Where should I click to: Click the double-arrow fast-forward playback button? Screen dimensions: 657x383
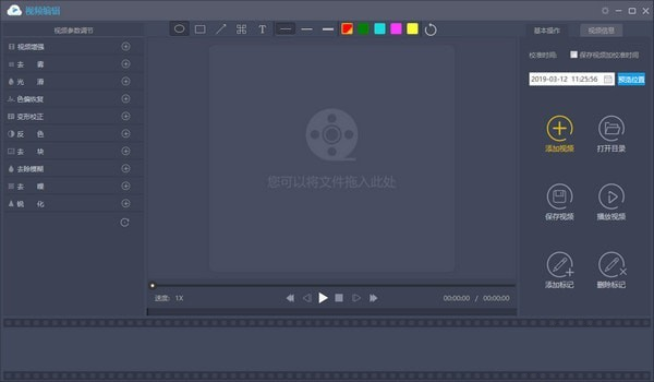(x=374, y=298)
